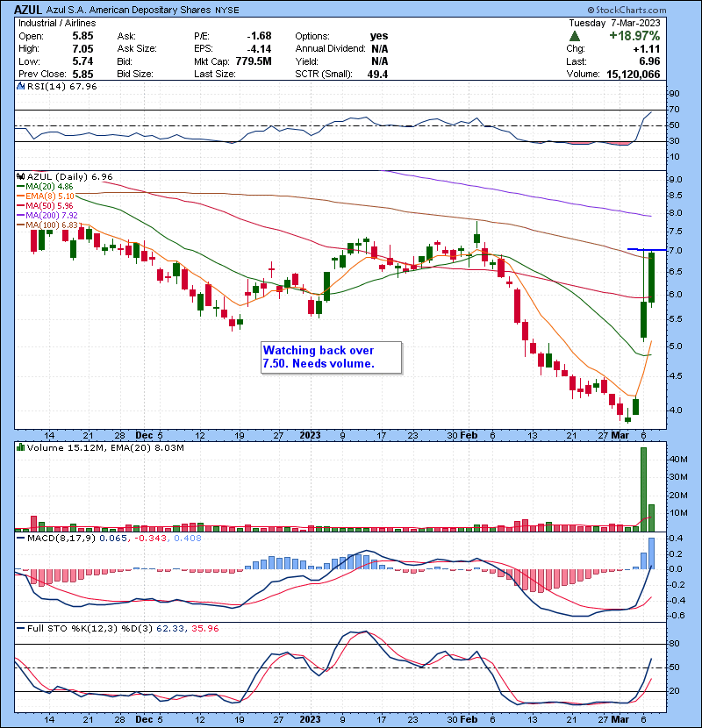Click the candlestick icon beside AZUL (Daily)

point(20,176)
